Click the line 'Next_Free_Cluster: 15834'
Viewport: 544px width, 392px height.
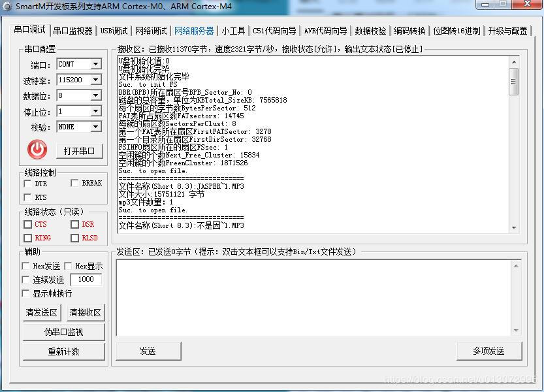point(189,155)
